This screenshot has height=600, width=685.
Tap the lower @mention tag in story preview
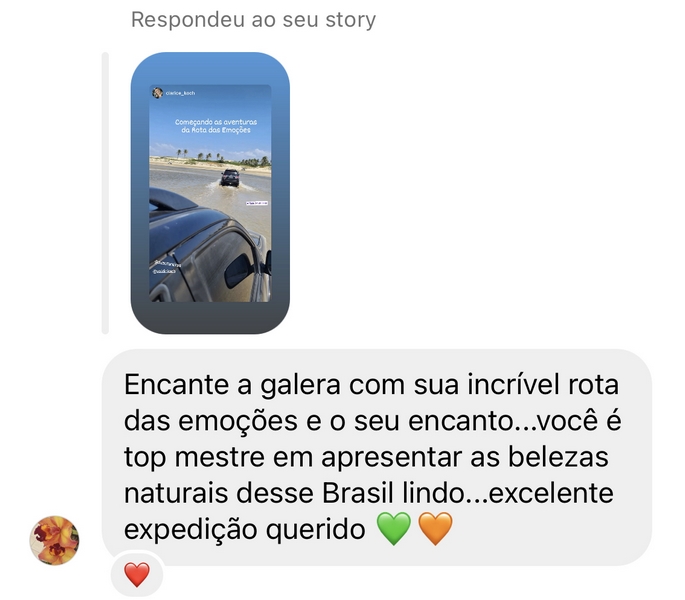pos(164,271)
